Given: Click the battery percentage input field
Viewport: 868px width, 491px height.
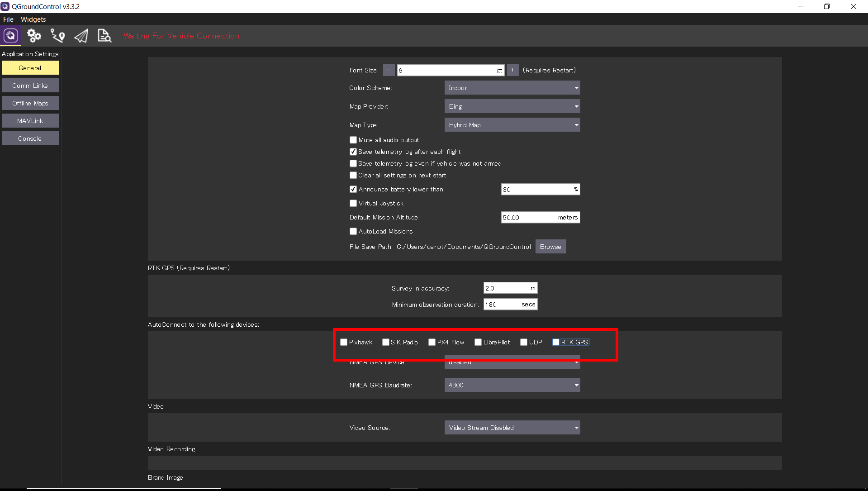Looking at the screenshot, I should (541, 189).
